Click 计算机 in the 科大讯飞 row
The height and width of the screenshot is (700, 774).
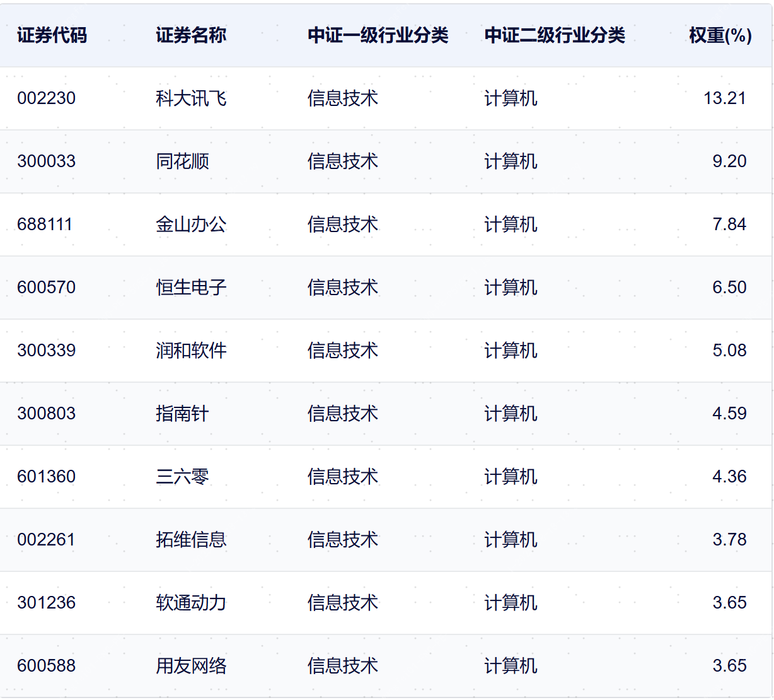point(511,98)
